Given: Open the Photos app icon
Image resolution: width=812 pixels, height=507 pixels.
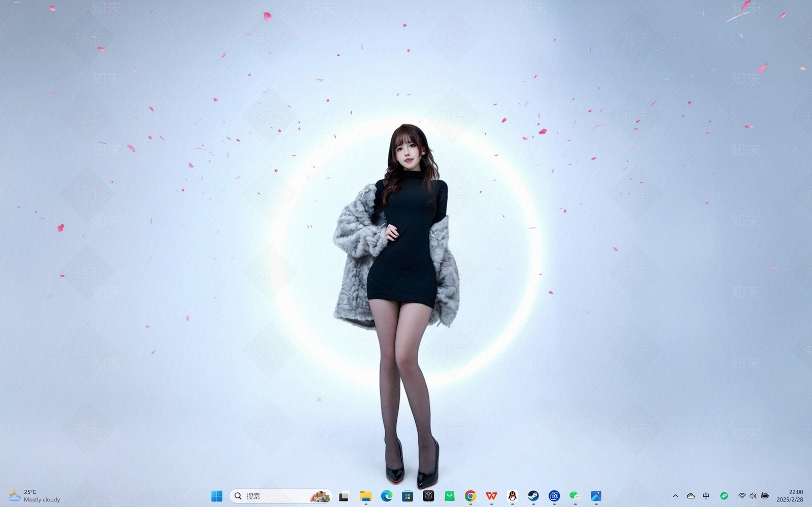Looking at the screenshot, I should click(x=596, y=496).
